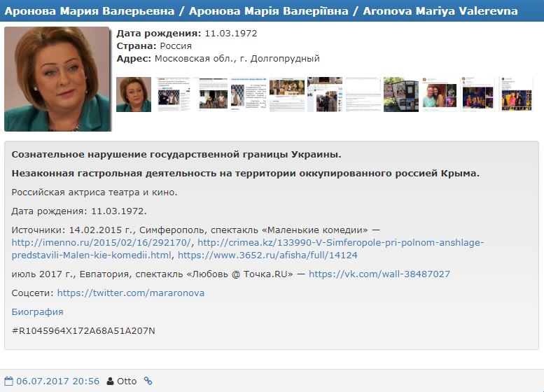
Task: Click the Адрес: Московская обл. line
Action: [x=218, y=58]
